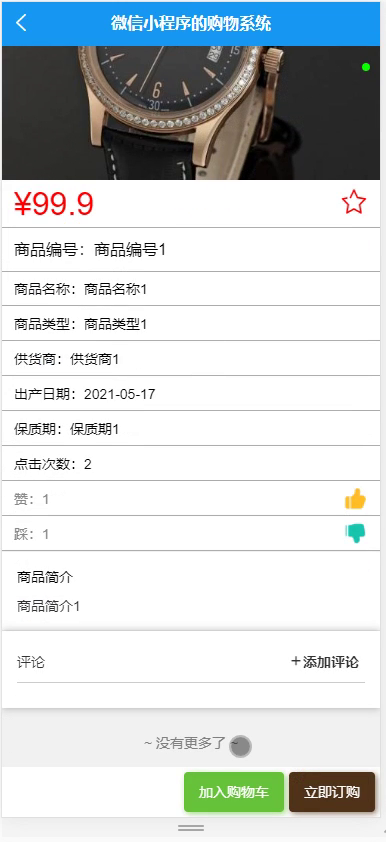Select the 商品名称 row
The width and height of the screenshot is (386, 842).
point(191,289)
